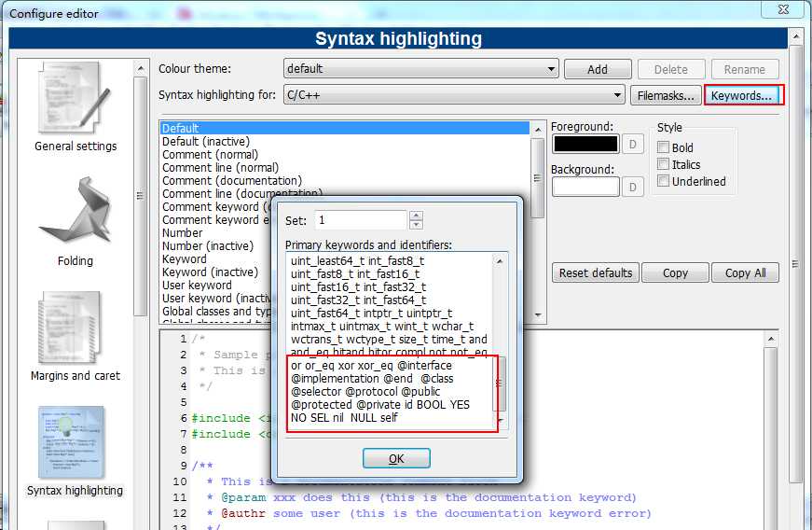This screenshot has width=812, height=530.
Task: Open the Colour theme dropdown
Action: click(421, 68)
